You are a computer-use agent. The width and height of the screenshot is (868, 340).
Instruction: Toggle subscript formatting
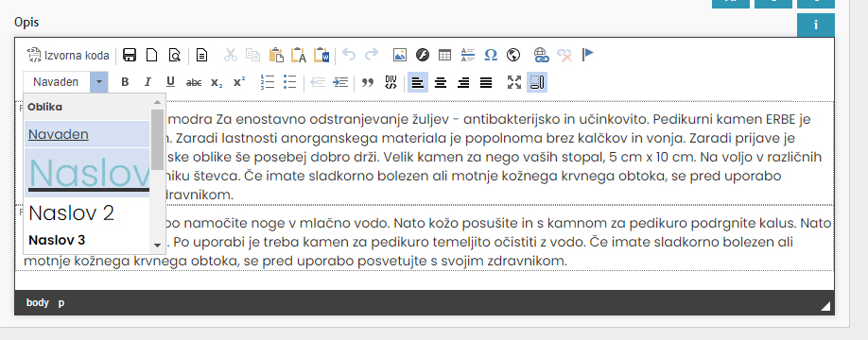pyautogui.click(x=217, y=82)
